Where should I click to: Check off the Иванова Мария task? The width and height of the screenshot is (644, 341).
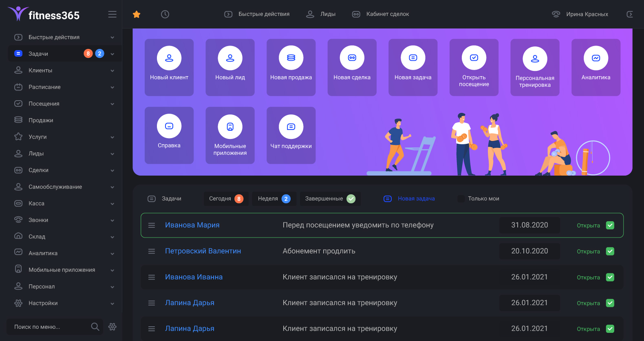(610, 225)
